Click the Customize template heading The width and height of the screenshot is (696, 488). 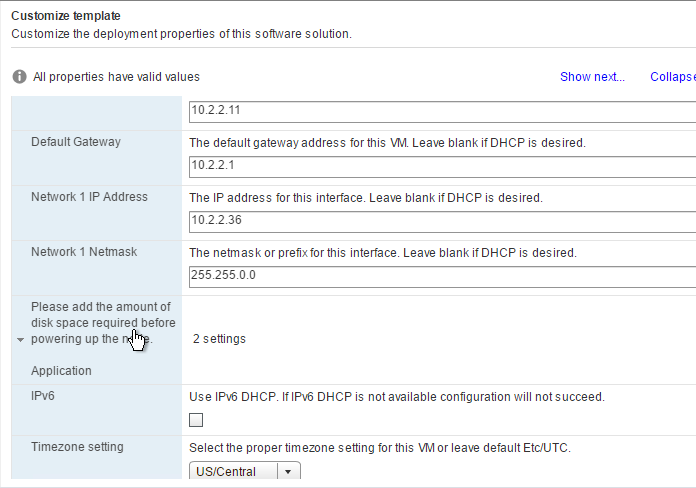(x=66, y=16)
